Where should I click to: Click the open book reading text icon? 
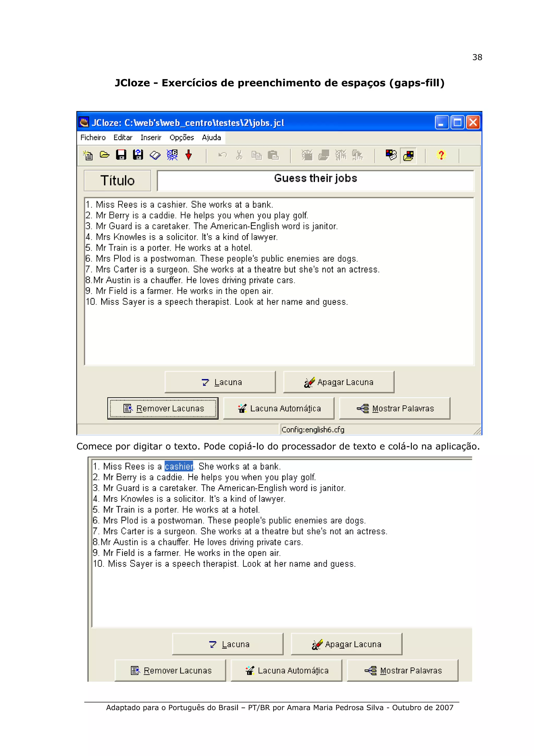[x=155, y=155]
